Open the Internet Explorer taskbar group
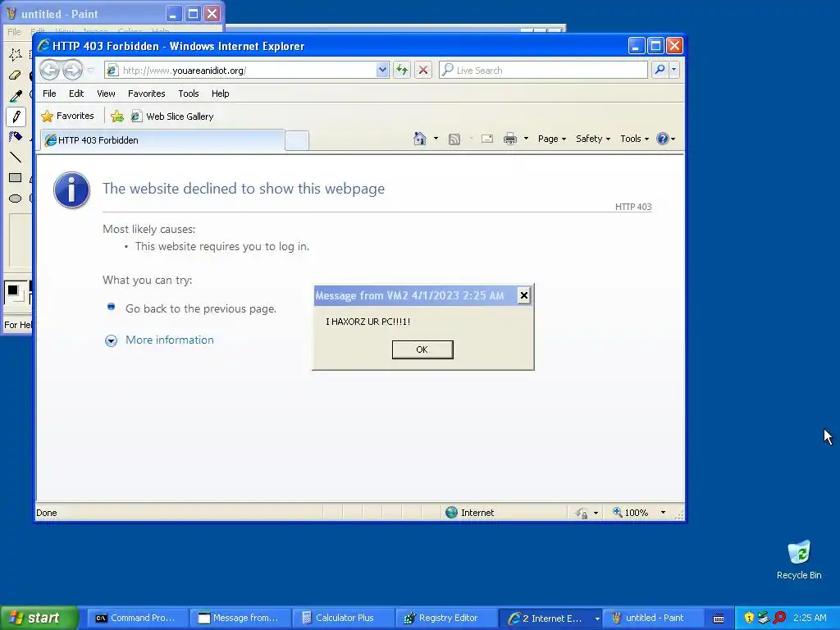840x630 pixels. [x=550, y=618]
